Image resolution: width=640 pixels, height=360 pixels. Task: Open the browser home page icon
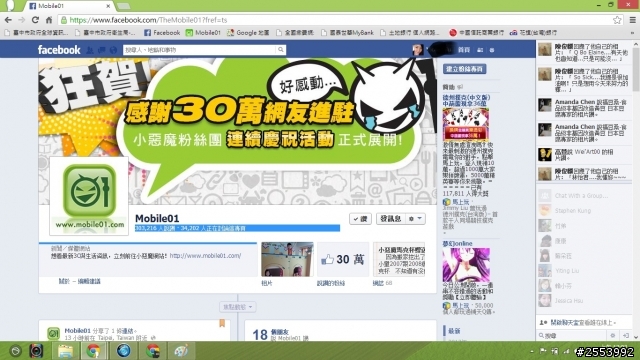49,20
